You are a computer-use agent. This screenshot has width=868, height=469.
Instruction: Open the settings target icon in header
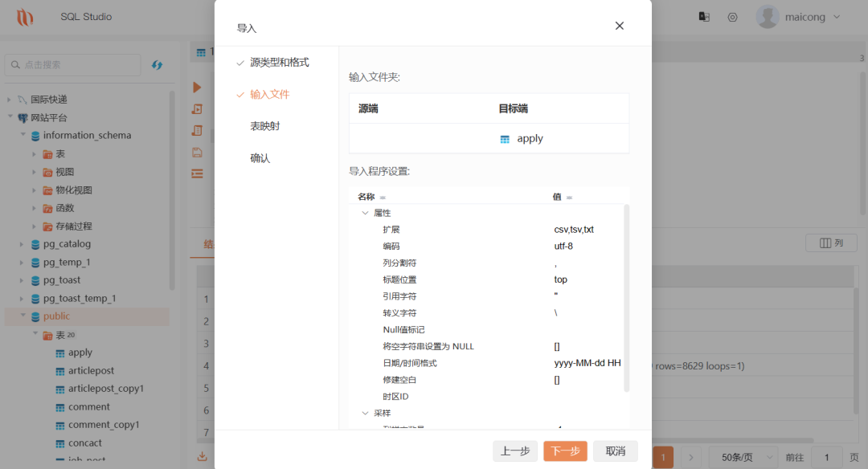732,17
